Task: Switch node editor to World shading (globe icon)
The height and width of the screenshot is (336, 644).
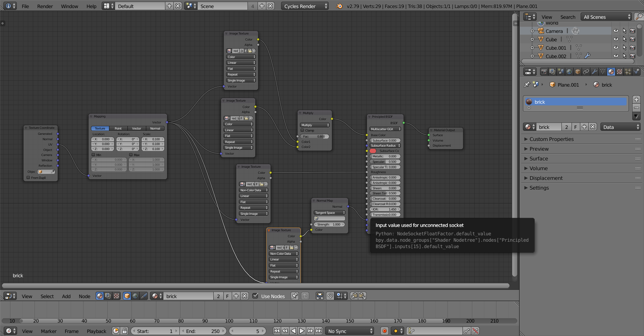Action: tap(135, 296)
